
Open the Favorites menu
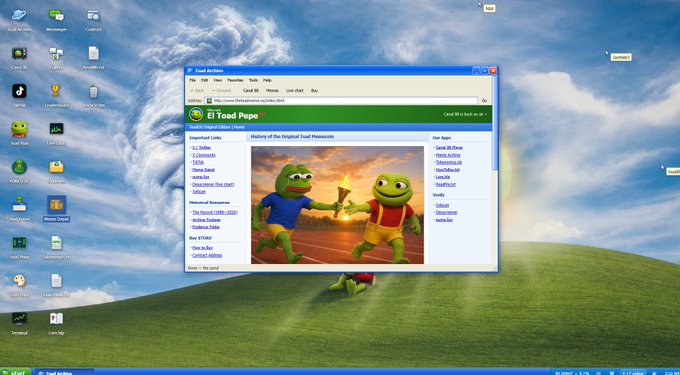(235, 80)
